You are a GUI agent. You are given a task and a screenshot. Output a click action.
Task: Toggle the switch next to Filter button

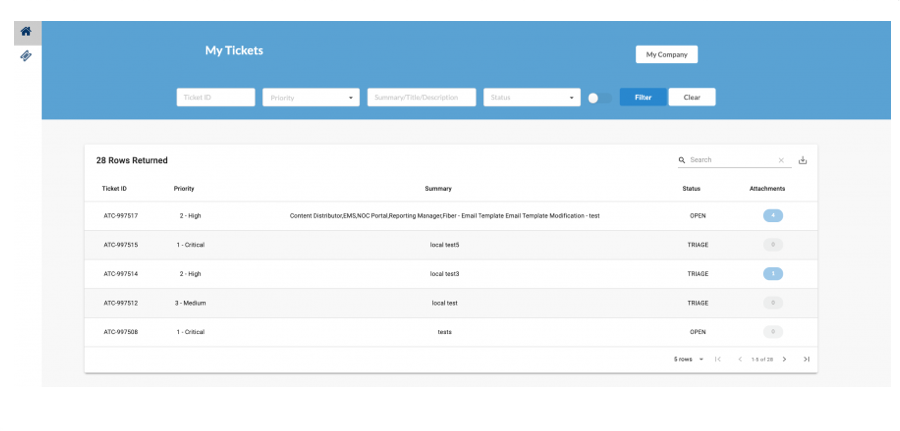(x=599, y=98)
